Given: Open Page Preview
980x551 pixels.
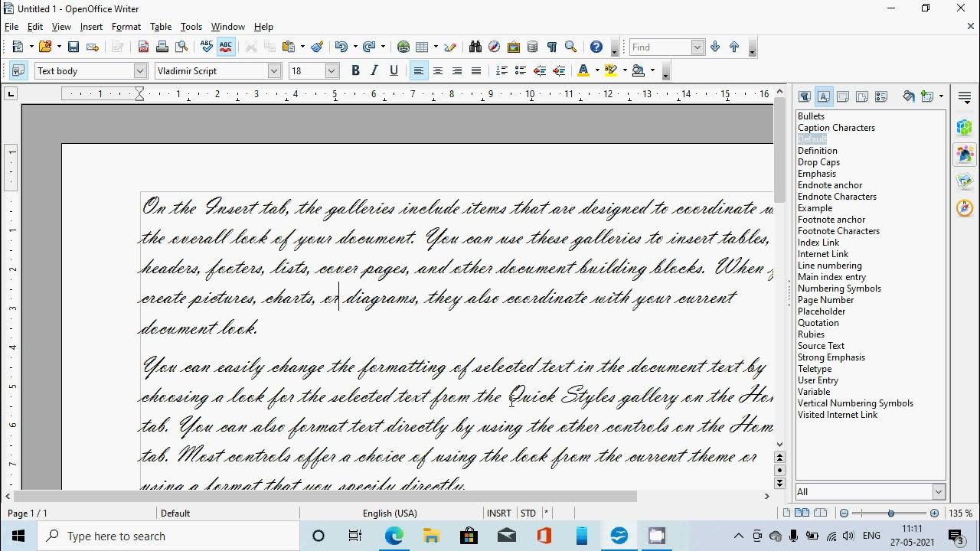Looking at the screenshot, I should [181, 47].
